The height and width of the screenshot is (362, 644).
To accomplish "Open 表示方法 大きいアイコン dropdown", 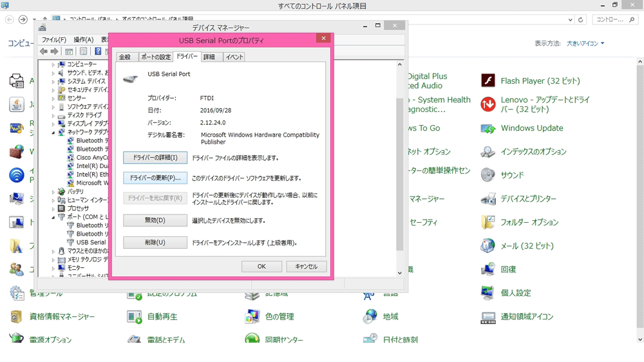I will 585,43.
